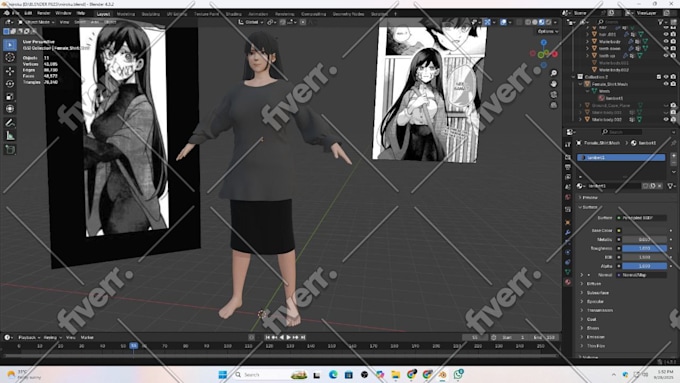Select the Transform tool
Viewport: 680px width, 383px height.
10,109
